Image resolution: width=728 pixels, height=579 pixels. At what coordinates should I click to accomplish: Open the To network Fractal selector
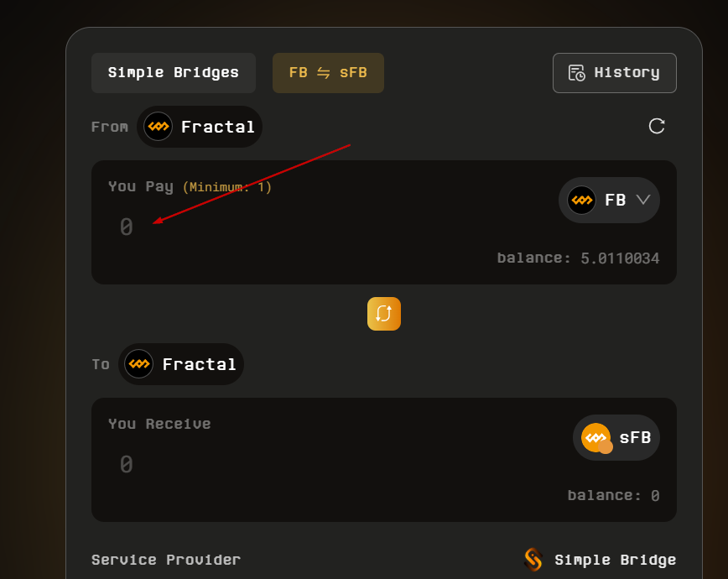[x=181, y=364]
